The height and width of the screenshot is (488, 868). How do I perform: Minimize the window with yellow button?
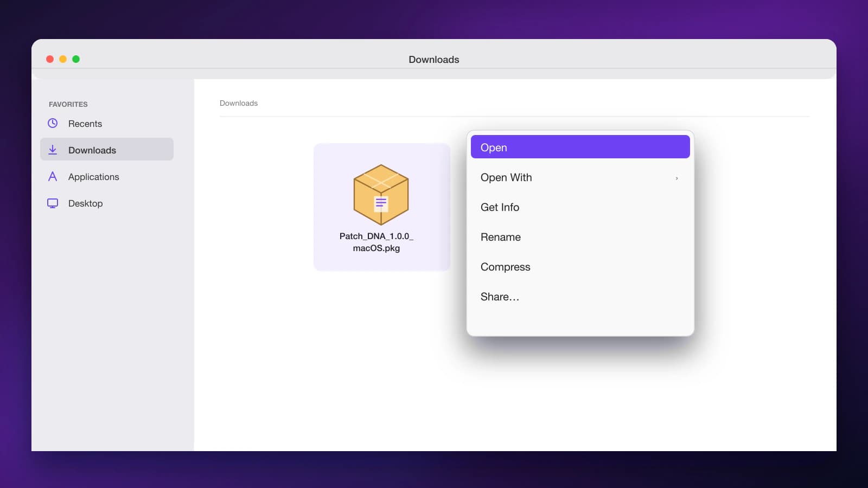(63, 59)
